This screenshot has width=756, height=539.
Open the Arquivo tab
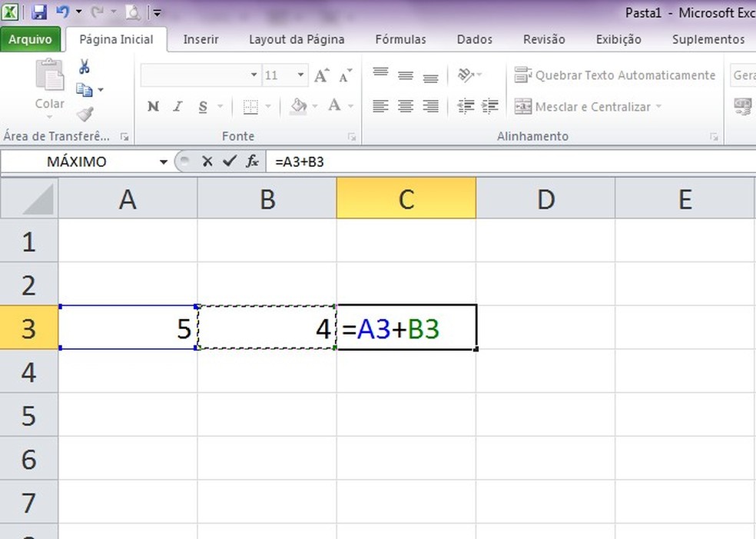(x=31, y=39)
